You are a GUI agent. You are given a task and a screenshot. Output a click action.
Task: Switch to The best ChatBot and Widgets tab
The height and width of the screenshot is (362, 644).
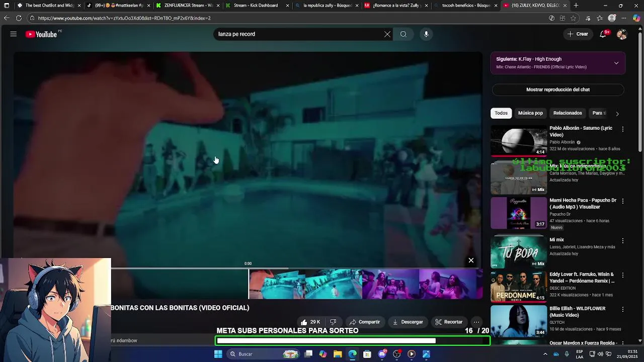coord(48,6)
